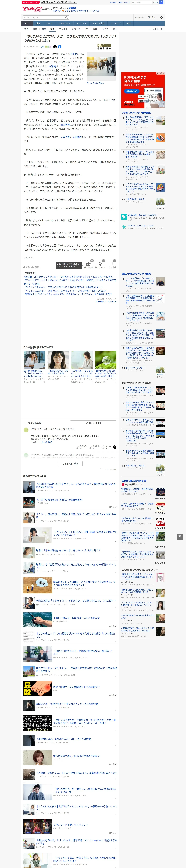Click the back-to-top arrow button
The height and width of the screenshot is (868, 186).
pyautogui.click(x=180, y=536)
